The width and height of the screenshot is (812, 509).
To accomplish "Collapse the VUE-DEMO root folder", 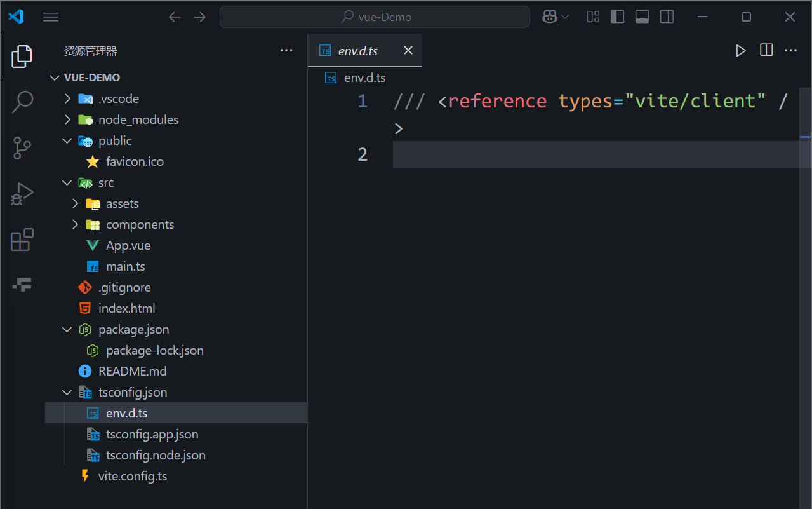I will click(54, 78).
